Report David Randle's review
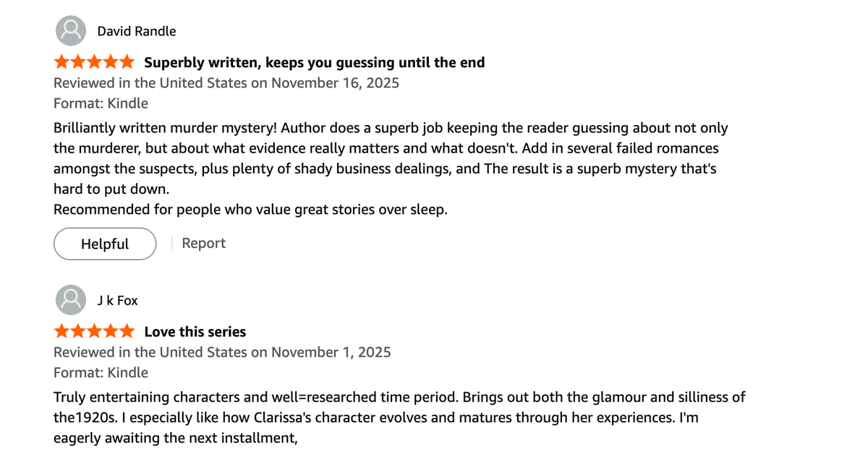This screenshot has width=868, height=455. click(203, 243)
